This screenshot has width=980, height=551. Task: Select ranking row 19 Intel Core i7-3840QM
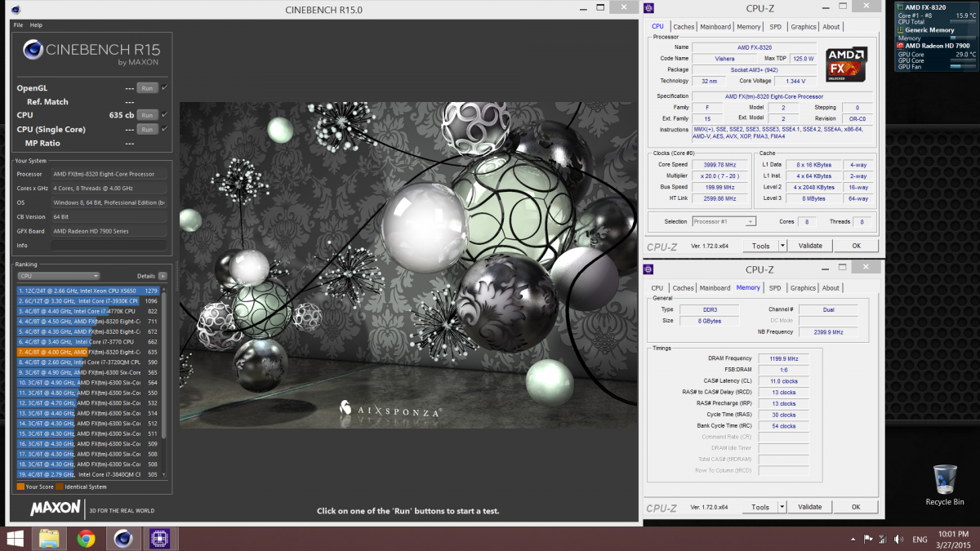coord(88,473)
